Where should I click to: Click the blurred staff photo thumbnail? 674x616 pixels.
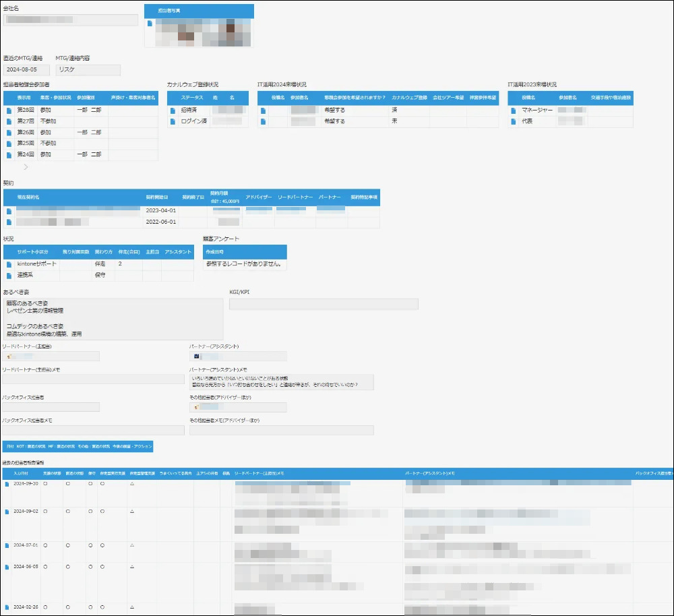click(204, 32)
